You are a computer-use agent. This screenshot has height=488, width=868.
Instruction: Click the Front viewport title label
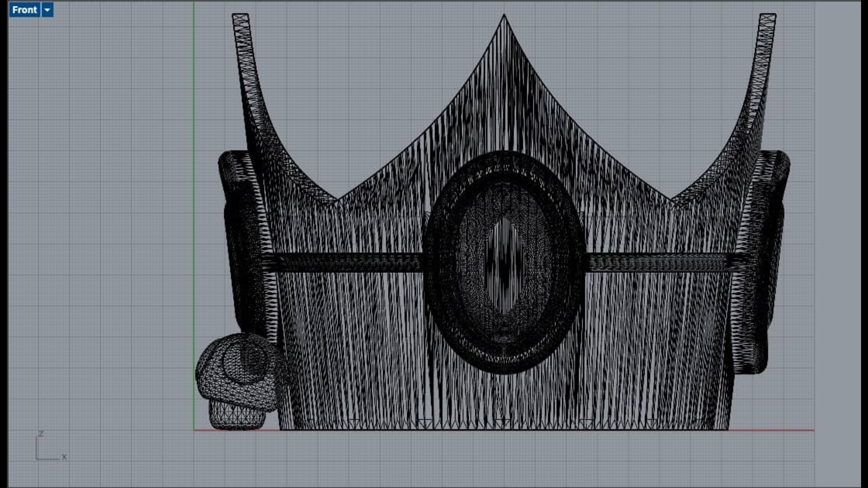[25, 10]
